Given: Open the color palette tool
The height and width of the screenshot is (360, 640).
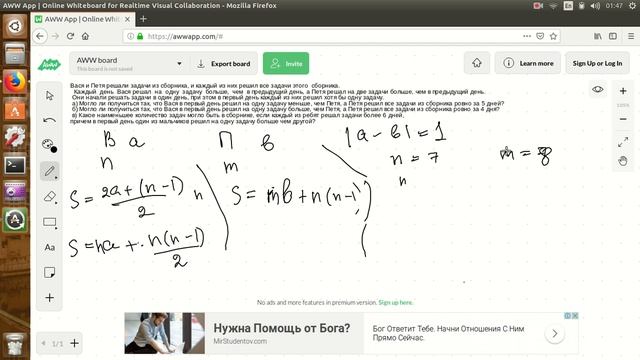Looking at the screenshot, I should (49, 145).
